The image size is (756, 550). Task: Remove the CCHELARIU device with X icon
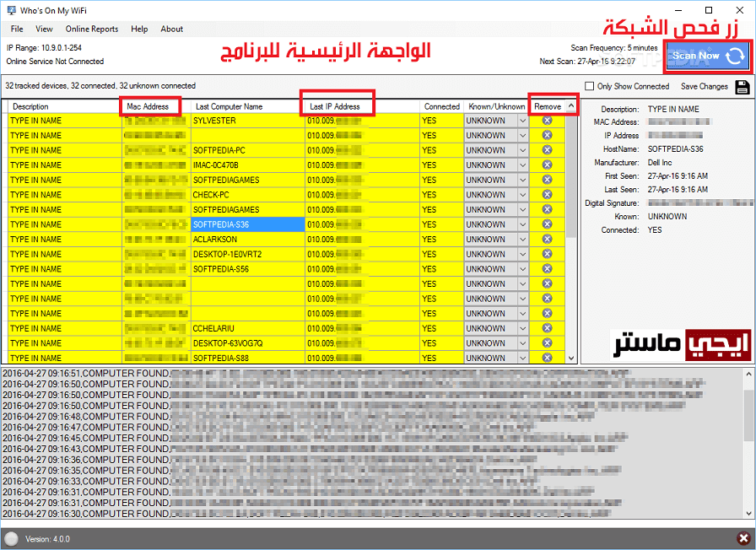(x=547, y=328)
